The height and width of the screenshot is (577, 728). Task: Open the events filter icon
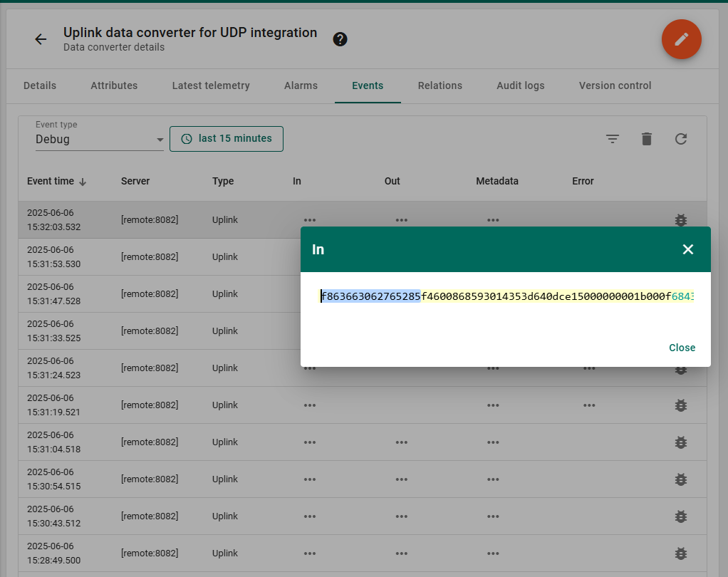[613, 139]
